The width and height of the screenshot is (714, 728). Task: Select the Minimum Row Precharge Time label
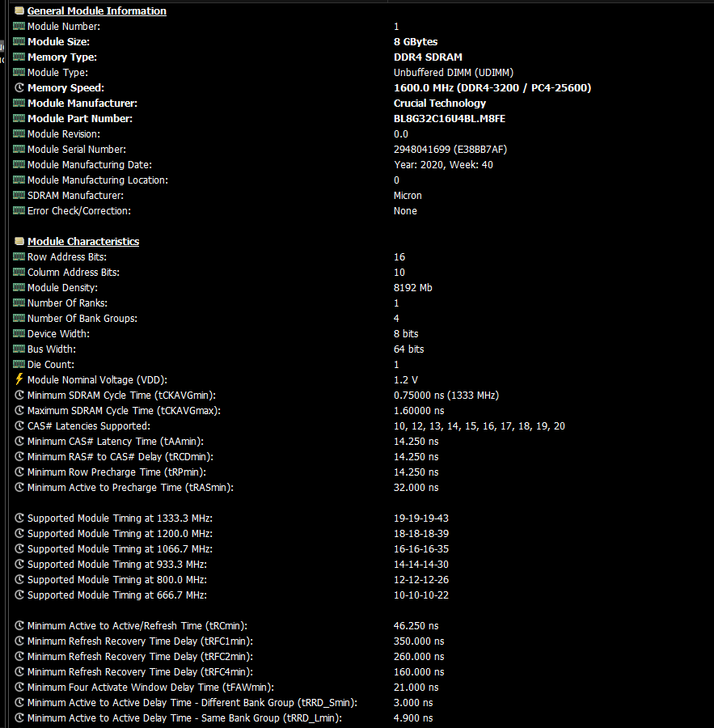click(x=116, y=472)
